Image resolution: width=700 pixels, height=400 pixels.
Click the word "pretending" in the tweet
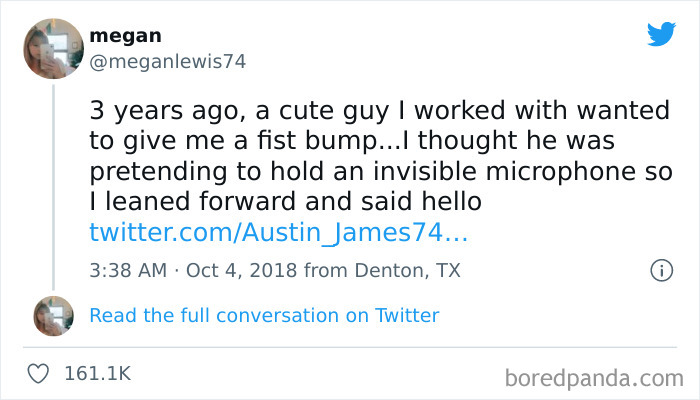coord(148,171)
